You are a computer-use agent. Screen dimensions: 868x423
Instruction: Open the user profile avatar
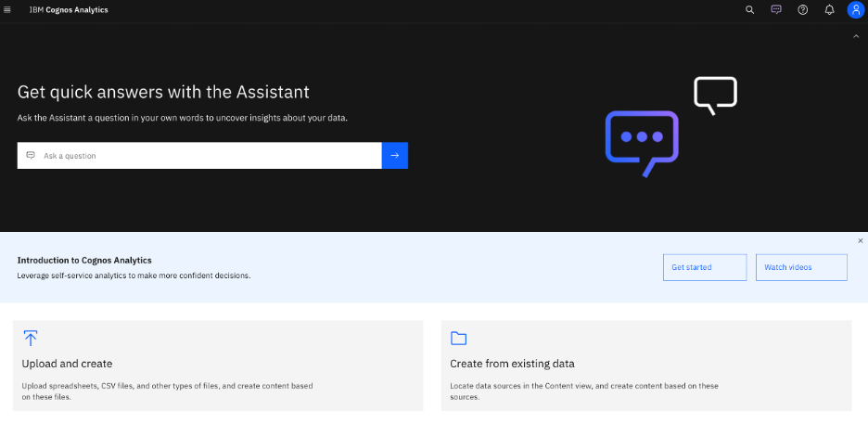(x=856, y=10)
